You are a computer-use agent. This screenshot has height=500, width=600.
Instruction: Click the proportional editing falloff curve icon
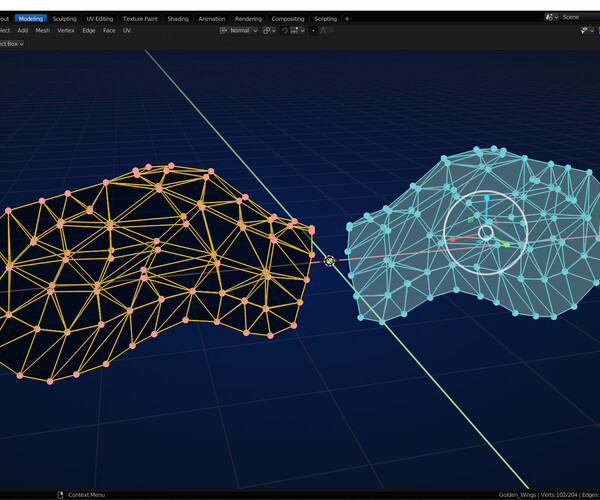pos(323,31)
